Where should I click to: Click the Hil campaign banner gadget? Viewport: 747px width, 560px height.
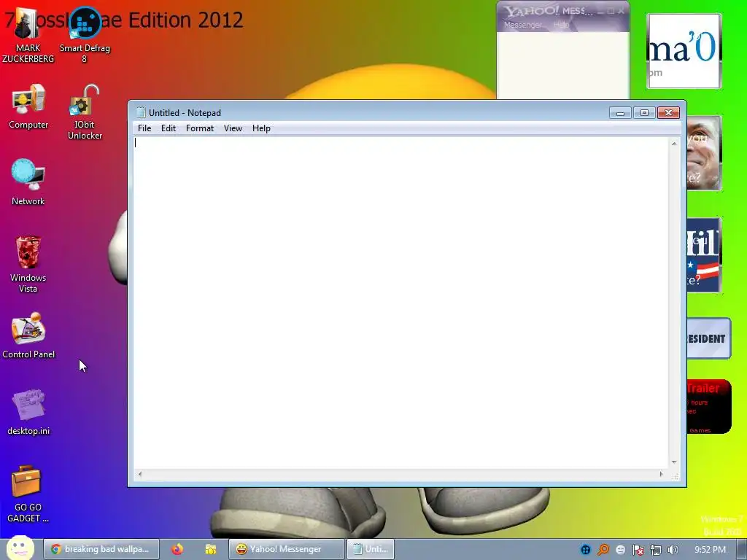tap(704, 254)
